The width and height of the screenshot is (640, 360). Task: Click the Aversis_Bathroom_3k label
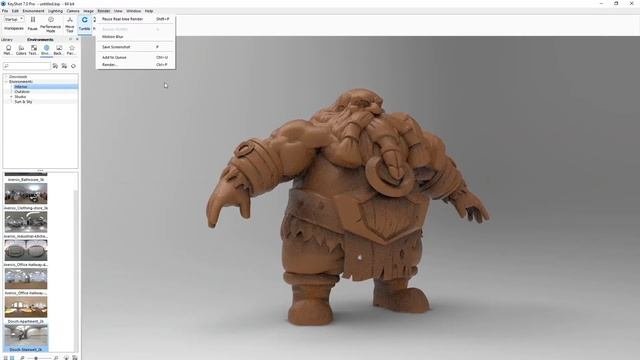[x=26, y=180]
